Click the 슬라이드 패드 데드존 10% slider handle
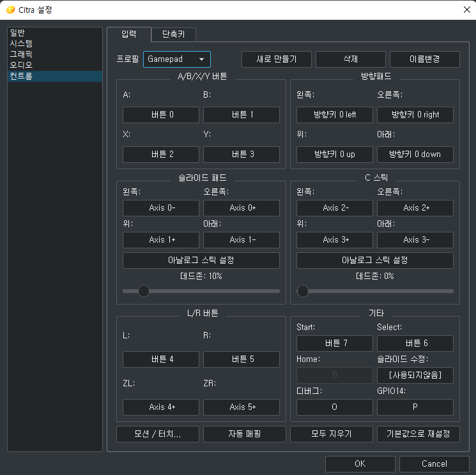This screenshot has height=475, width=476. [x=144, y=291]
